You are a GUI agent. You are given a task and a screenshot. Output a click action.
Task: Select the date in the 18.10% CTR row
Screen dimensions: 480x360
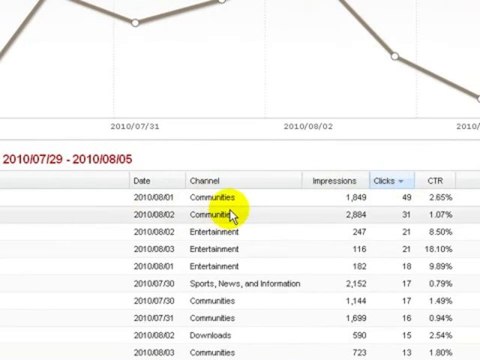154,249
